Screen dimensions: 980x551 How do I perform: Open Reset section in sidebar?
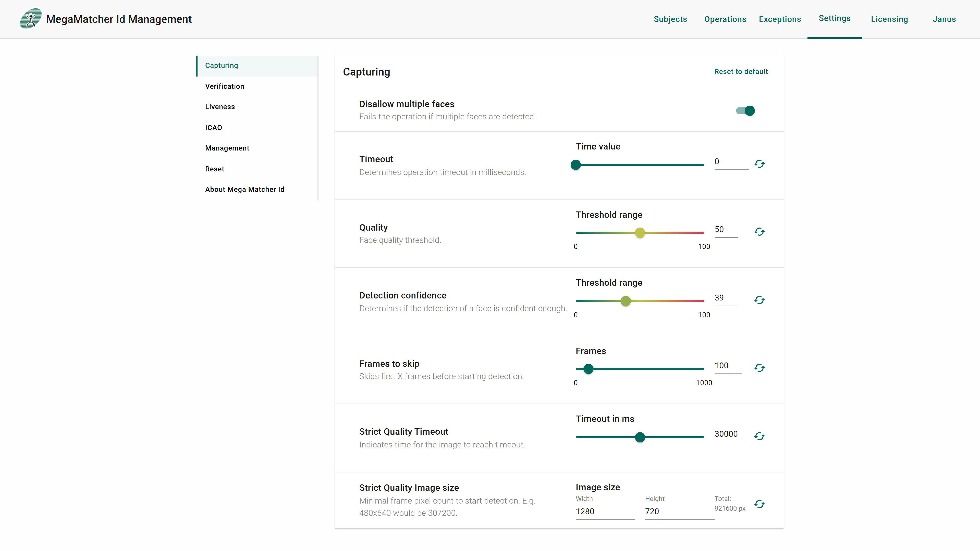[257, 169]
